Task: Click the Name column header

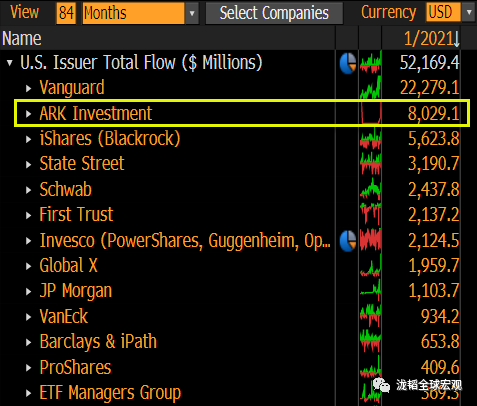Action: point(22,38)
